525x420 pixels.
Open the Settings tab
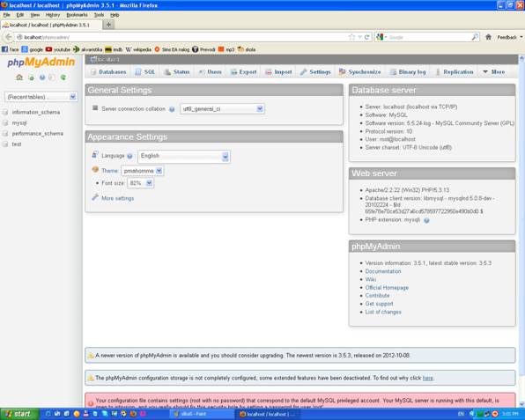pyautogui.click(x=315, y=72)
